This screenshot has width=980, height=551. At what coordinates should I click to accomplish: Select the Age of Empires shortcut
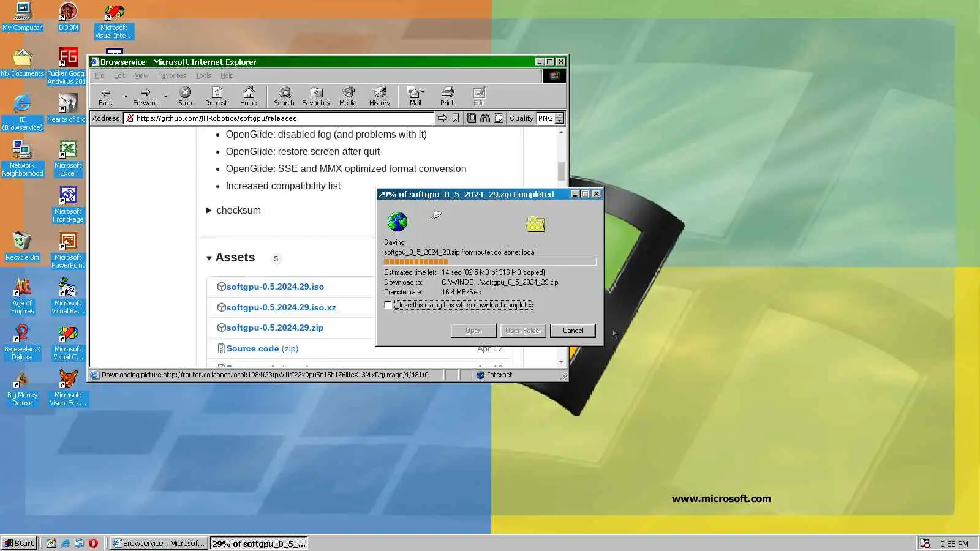(x=22, y=296)
